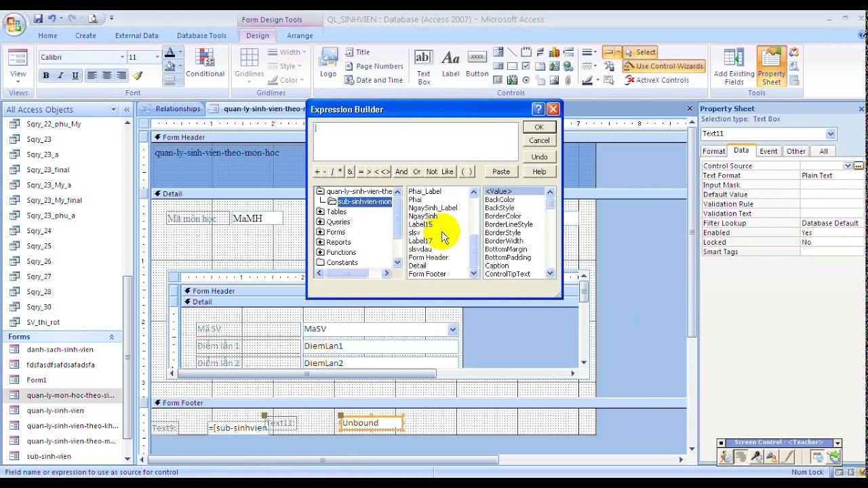Insert Title into form header
Image resolution: width=868 pixels, height=488 pixels.
click(x=357, y=52)
